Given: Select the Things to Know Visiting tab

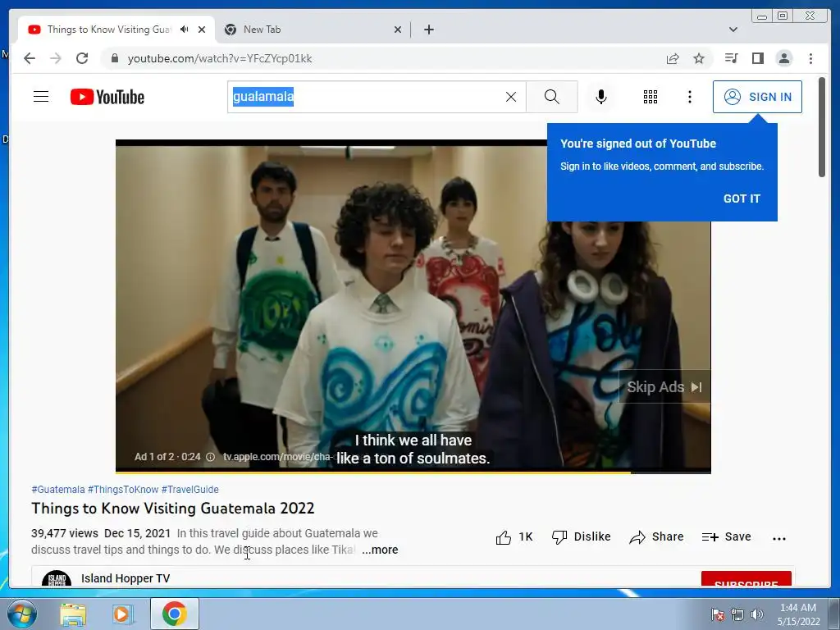Looking at the screenshot, I should coord(109,30).
